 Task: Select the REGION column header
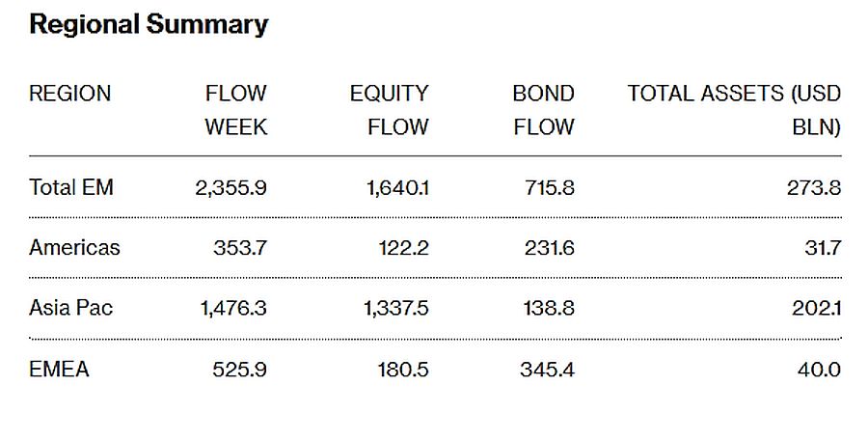(x=69, y=93)
